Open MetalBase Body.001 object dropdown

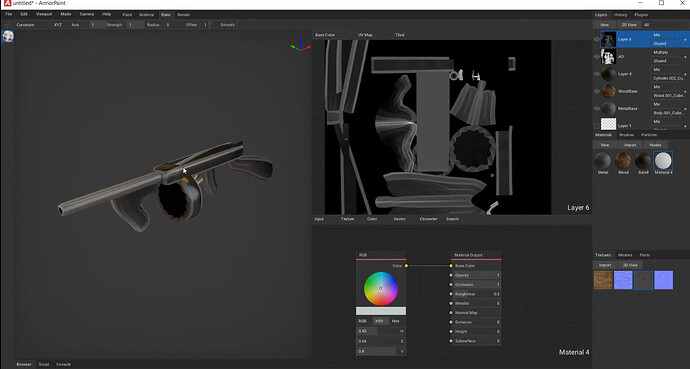pyautogui.click(x=668, y=113)
